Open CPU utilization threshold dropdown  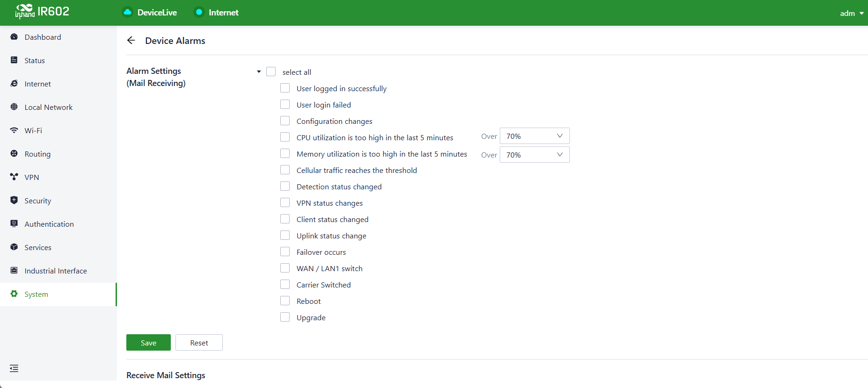pyautogui.click(x=534, y=136)
